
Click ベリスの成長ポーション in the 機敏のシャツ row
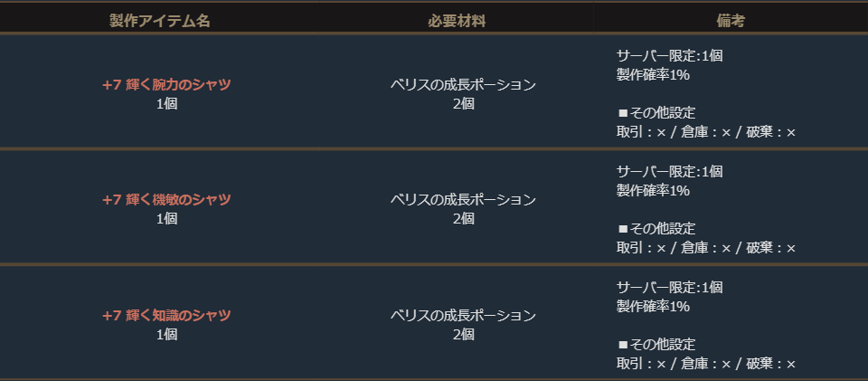pyautogui.click(x=463, y=200)
